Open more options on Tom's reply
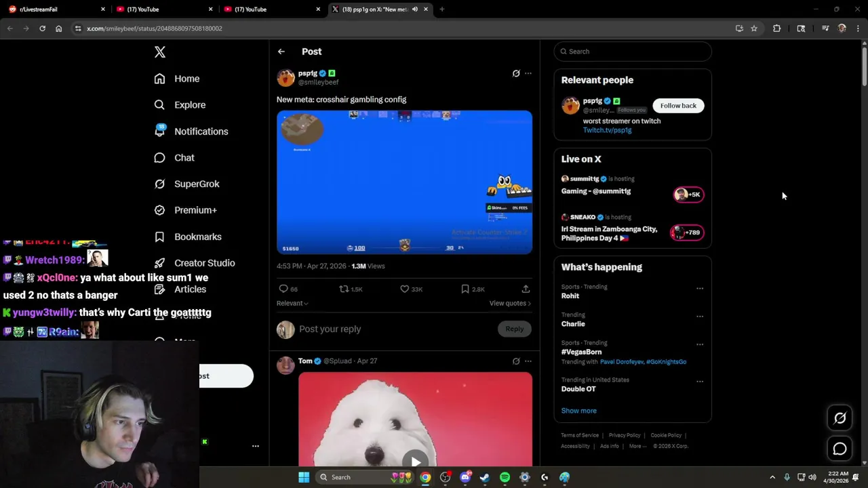This screenshot has height=488, width=868. pos(528,361)
